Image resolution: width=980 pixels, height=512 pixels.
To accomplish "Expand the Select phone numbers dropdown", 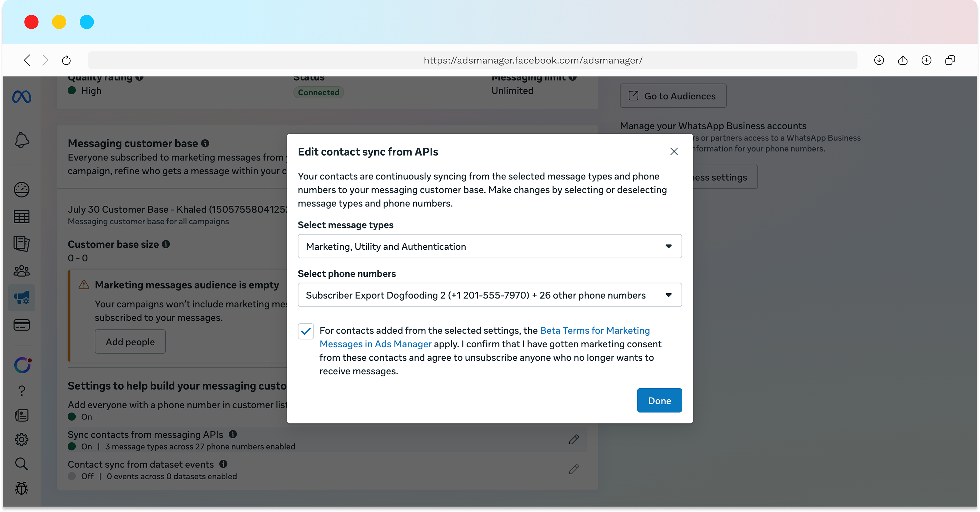I will [490, 295].
